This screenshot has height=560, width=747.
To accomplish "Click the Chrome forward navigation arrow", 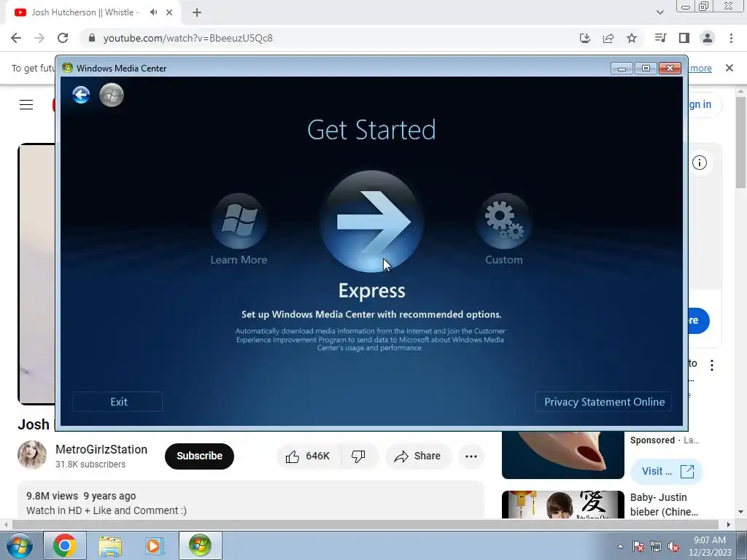I will pos(39,38).
